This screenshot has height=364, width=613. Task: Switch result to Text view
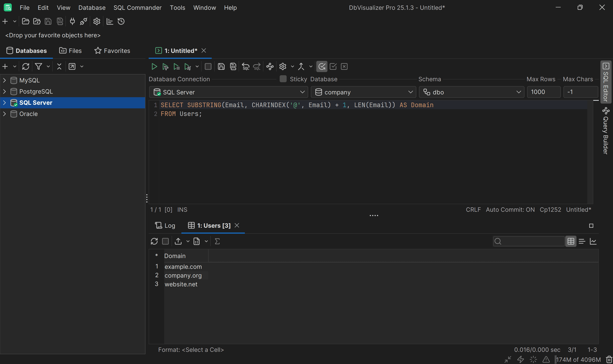(x=582, y=241)
